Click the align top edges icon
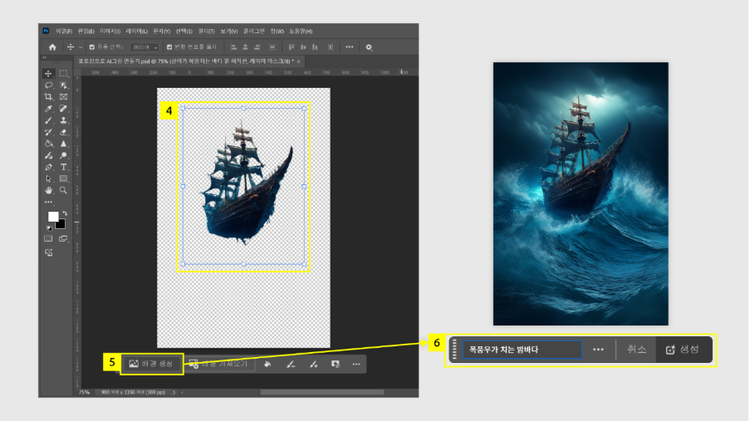 tap(291, 47)
